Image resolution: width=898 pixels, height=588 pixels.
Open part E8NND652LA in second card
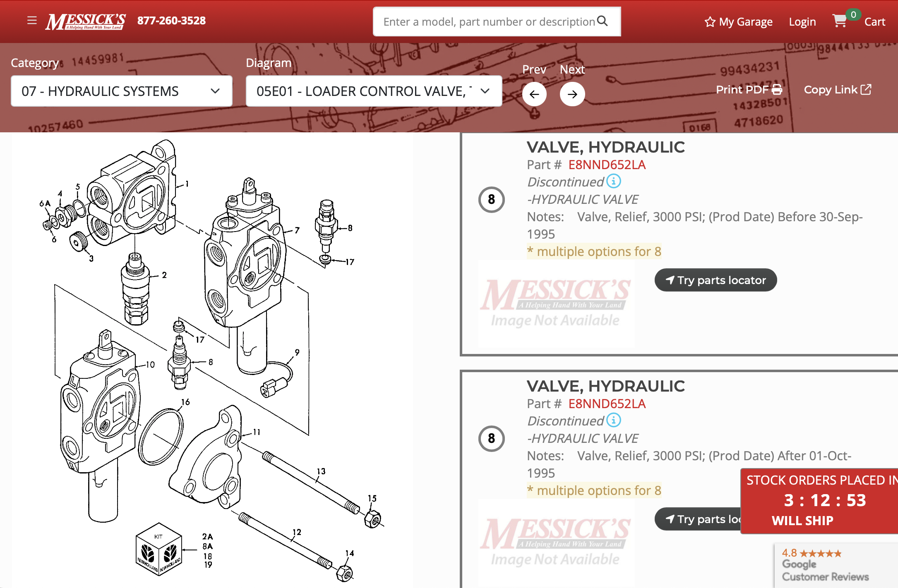pos(607,404)
